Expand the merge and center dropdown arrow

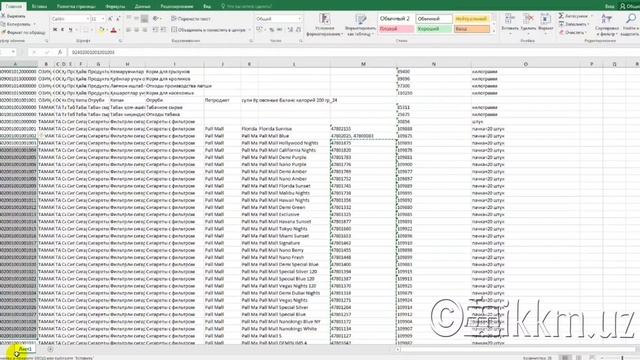(x=249, y=30)
